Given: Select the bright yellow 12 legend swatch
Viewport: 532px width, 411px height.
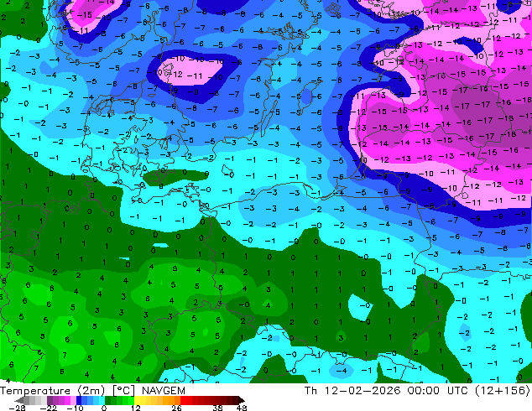Looking at the screenshot, I should coord(137,400).
